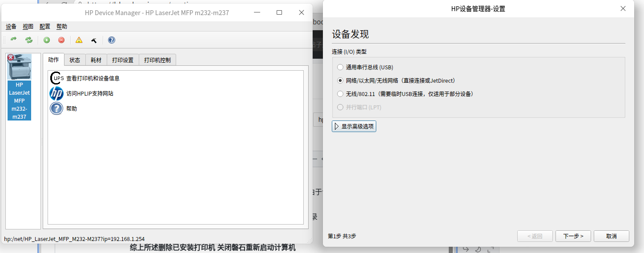Minimize the HP Device Manager window

click(257, 12)
